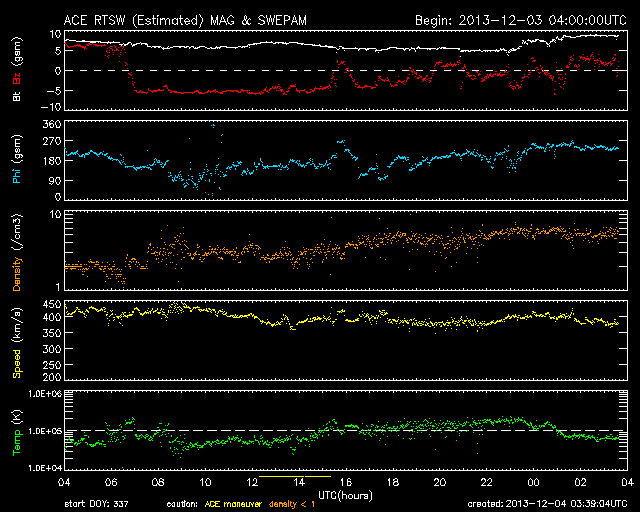Click the 'created: 2013-12-04 03:39:04UTC' timestamp
Viewport: 640px width, 512px height.
[547, 504]
